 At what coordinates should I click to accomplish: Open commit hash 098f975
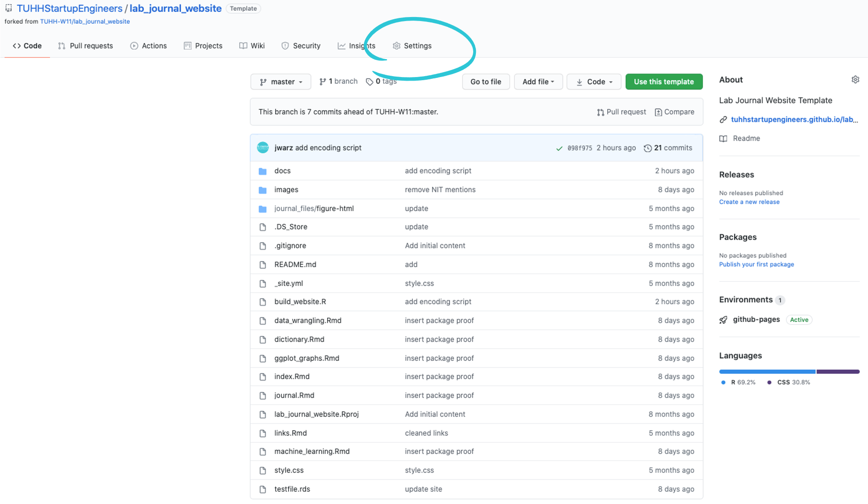click(x=580, y=148)
